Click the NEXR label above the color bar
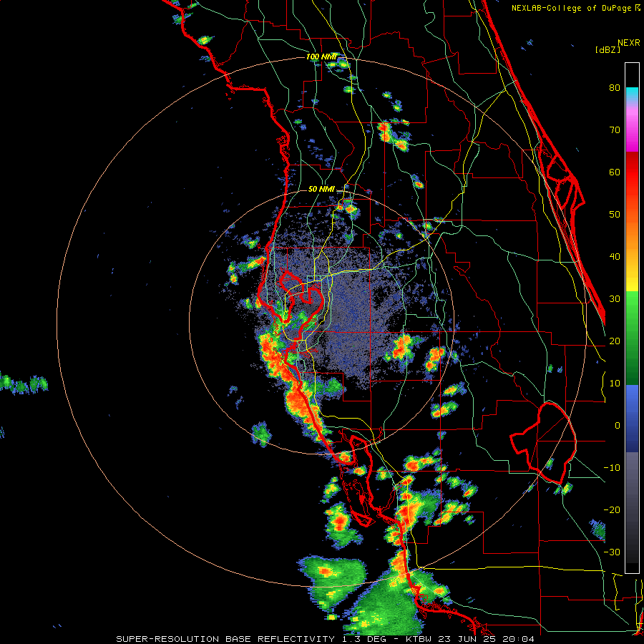Viewport: 644px width, 644px height. click(629, 43)
